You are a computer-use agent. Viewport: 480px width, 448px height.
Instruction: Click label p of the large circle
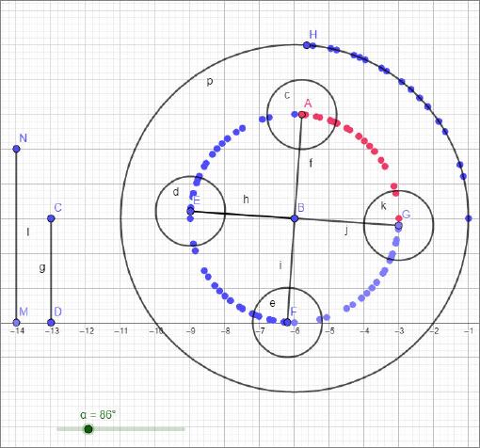click(x=210, y=82)
